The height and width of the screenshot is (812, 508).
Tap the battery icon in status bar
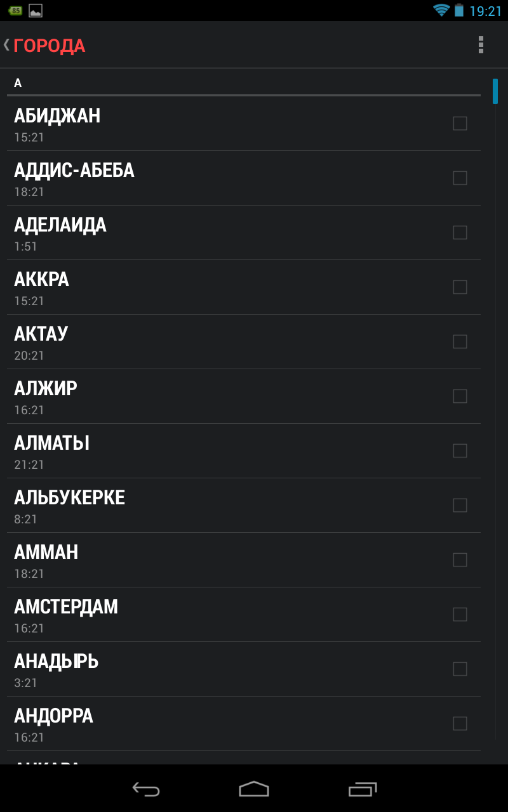click(x=459, y=11)
